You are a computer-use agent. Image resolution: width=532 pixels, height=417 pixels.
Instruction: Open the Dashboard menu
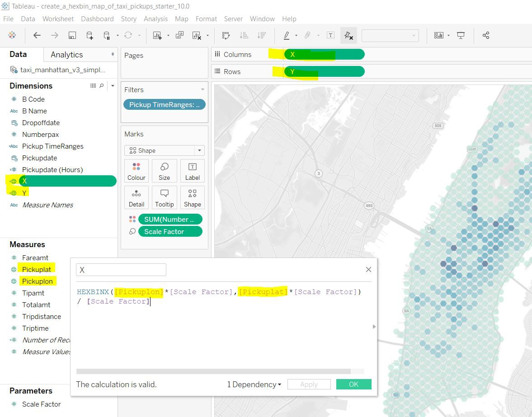point(97,19)
